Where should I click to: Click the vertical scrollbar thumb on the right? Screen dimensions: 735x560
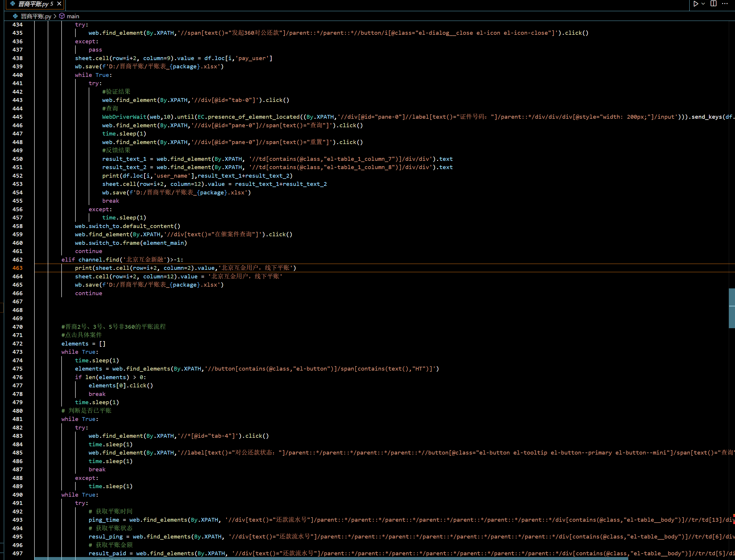tap(732, 308)
